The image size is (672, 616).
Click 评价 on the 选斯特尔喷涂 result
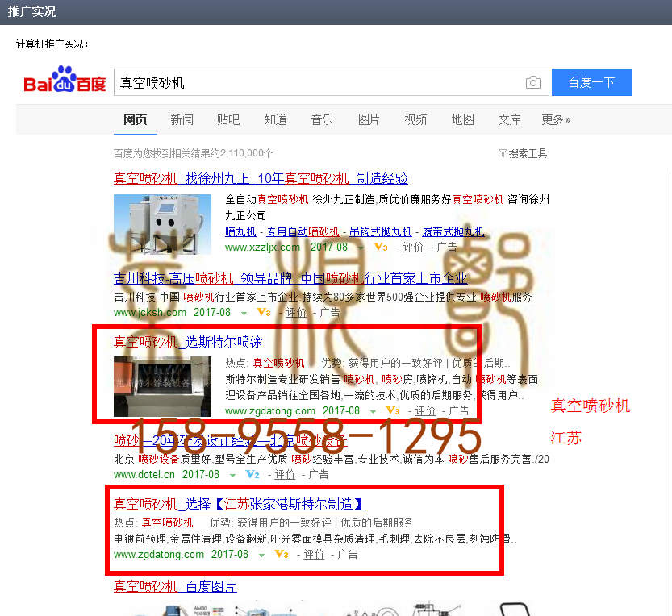point(425,411)
